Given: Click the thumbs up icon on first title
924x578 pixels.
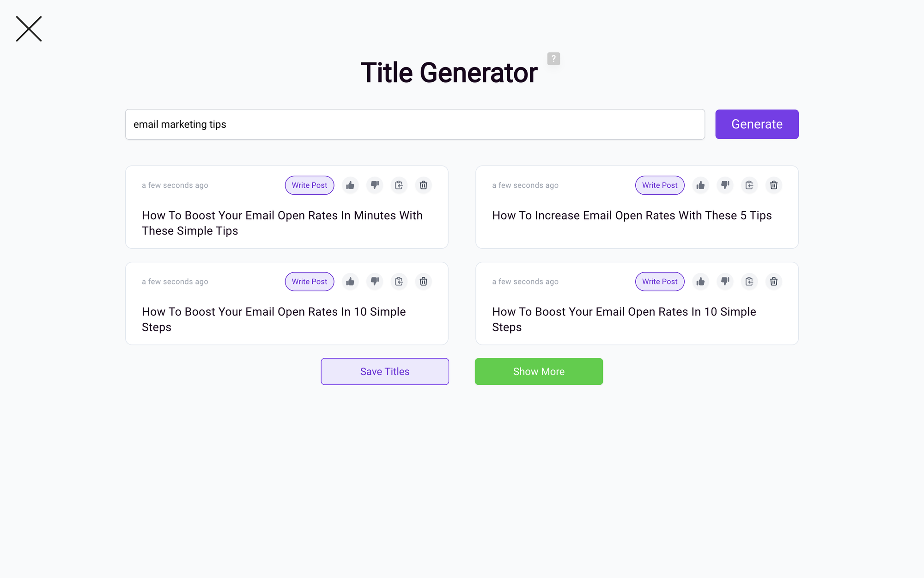Looking at the screenshot, I should 351,185.
